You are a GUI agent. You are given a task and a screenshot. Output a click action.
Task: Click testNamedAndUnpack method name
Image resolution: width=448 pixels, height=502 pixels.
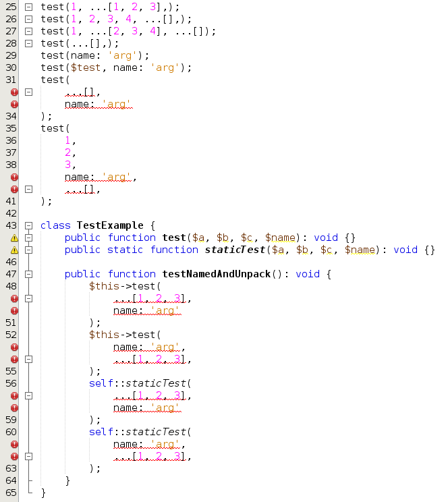217,274
